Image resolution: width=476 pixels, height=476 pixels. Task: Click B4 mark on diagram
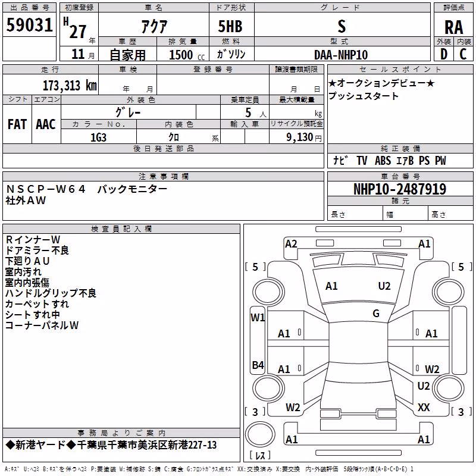point(258,365)
